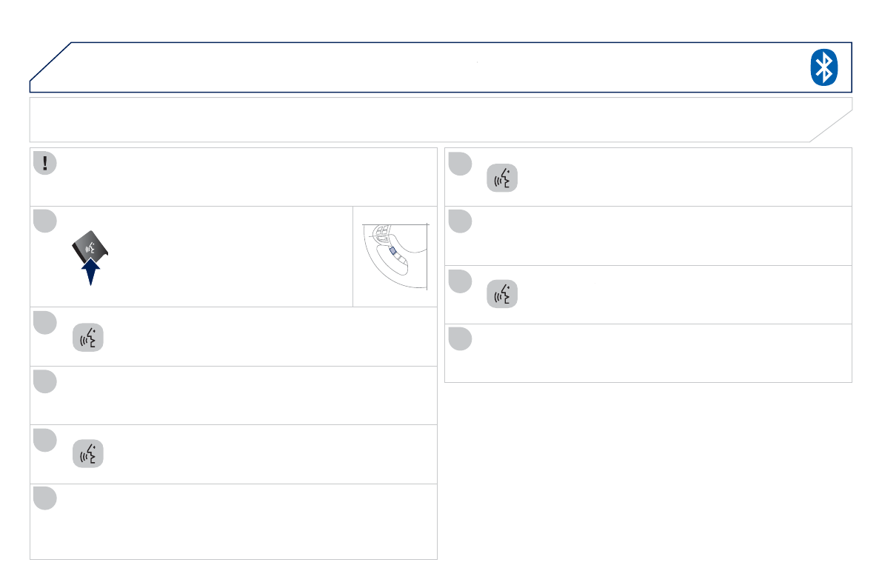The width and height of the screenshot is (882, 588).
Task: Select the bottom-most gray step circle in right column
Action: click(x=459, y=339)
